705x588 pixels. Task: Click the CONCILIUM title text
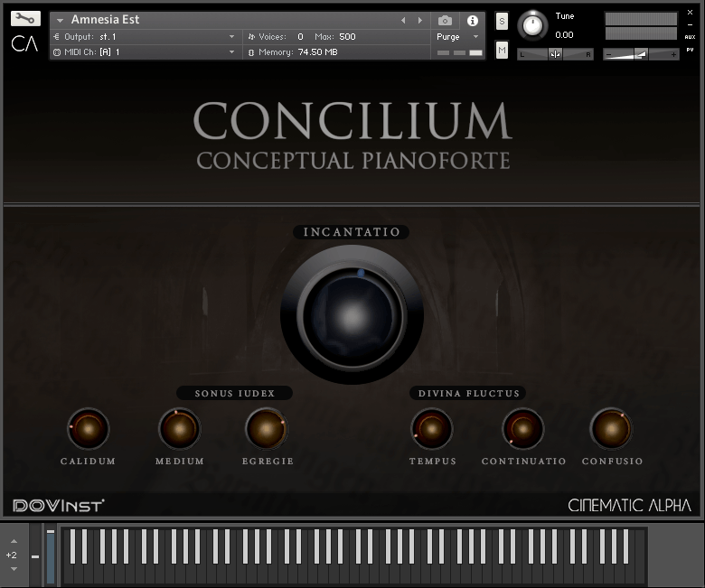352,121
